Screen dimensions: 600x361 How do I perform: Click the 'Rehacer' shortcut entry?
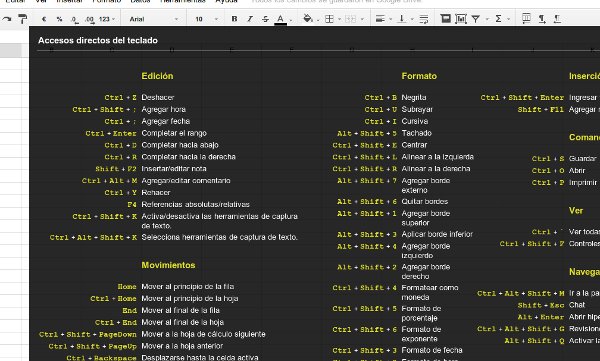(x=156, y=193)
